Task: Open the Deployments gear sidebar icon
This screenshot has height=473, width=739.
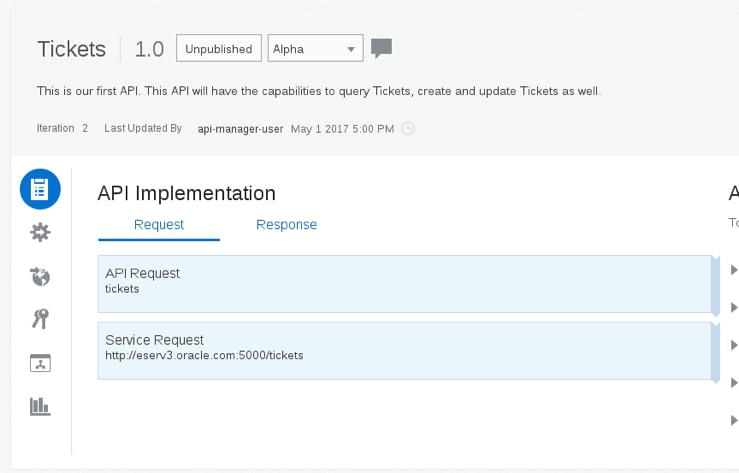Action: (40, 232)
